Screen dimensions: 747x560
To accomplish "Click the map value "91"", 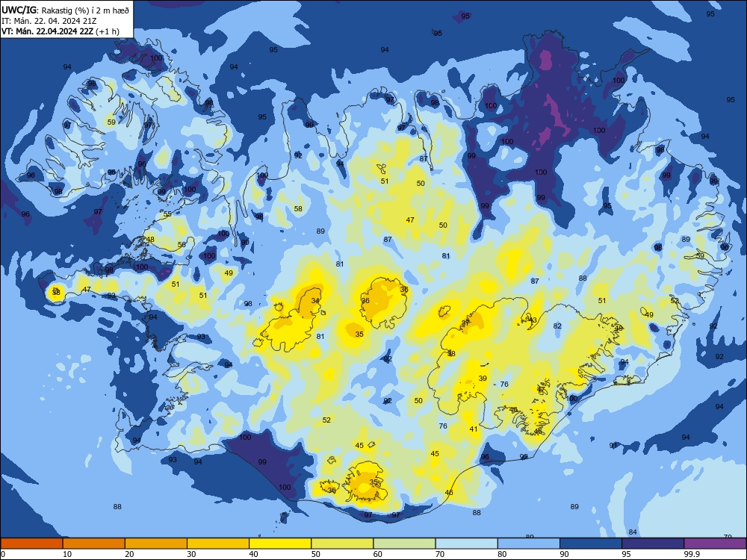I will [x=613, y=445].
